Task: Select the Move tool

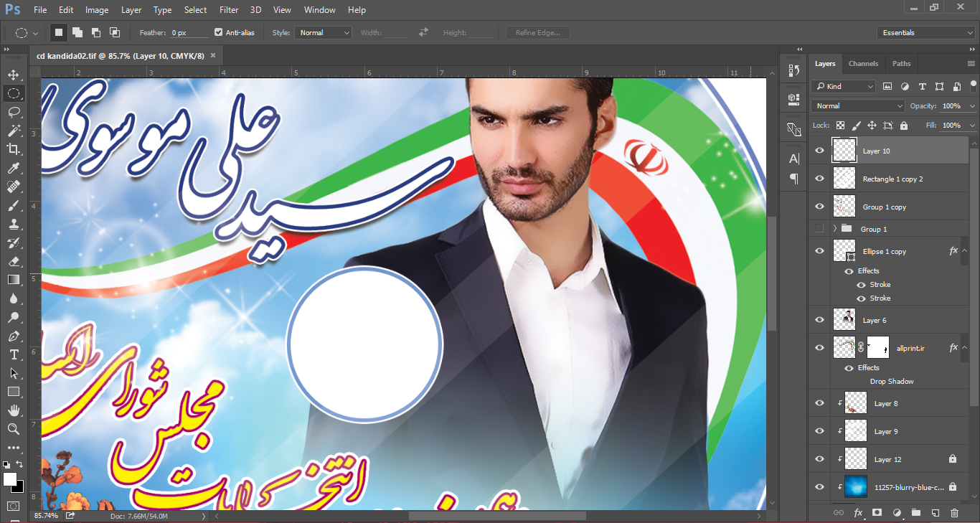Action: point(14,75)
